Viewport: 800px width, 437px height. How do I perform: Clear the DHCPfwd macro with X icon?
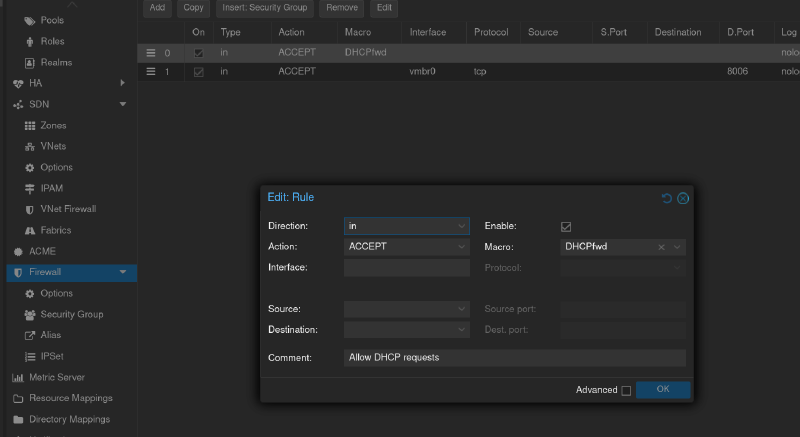pos(661,246)
